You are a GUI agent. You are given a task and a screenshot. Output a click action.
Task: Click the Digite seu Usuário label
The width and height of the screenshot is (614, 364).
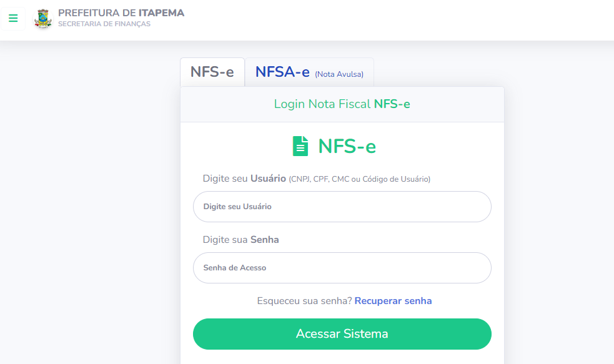244,179
